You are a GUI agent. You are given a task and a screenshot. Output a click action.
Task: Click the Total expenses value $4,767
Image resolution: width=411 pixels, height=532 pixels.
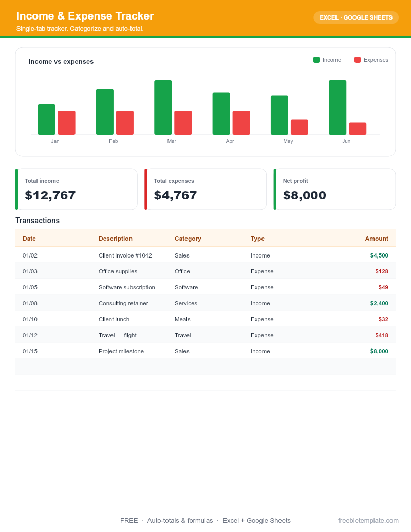pos(175,195)
